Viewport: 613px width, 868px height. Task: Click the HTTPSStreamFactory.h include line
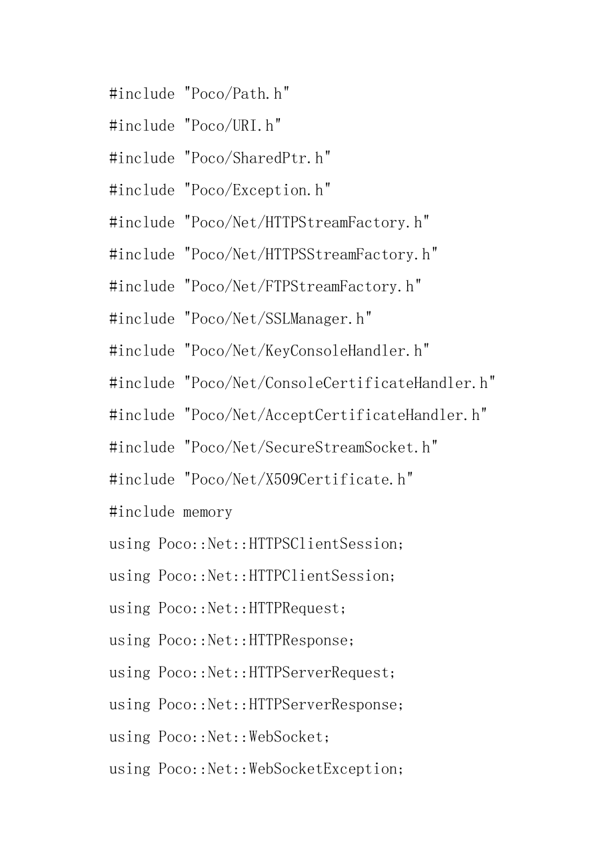[x=274, y=254]
